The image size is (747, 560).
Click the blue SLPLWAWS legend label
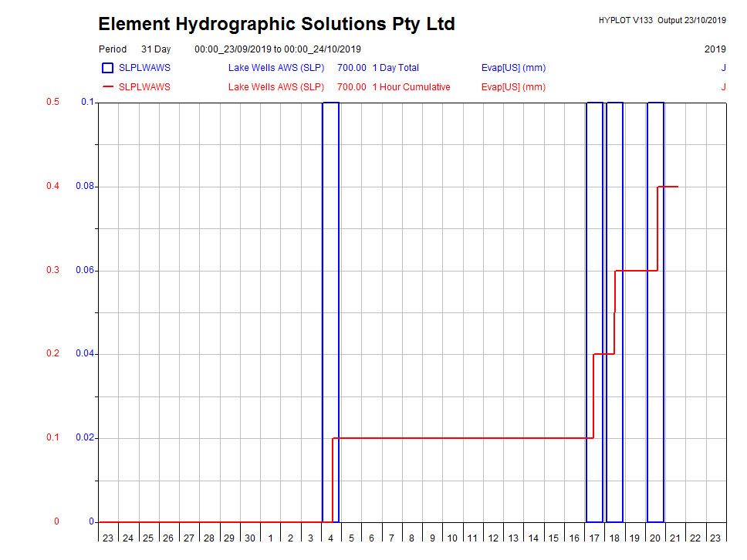click(144, 68)
